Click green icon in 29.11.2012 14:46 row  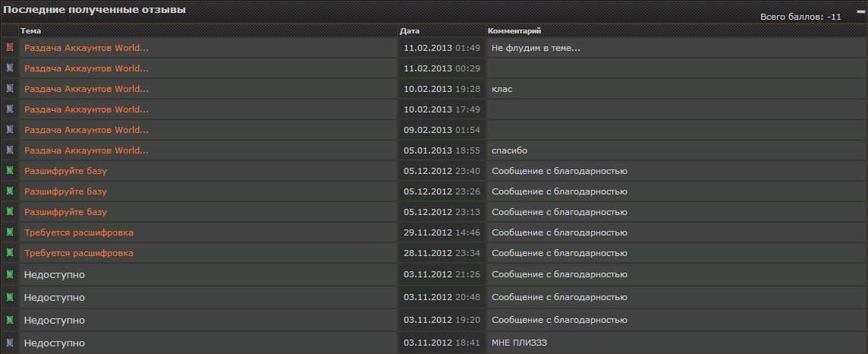tap(10, 232)
